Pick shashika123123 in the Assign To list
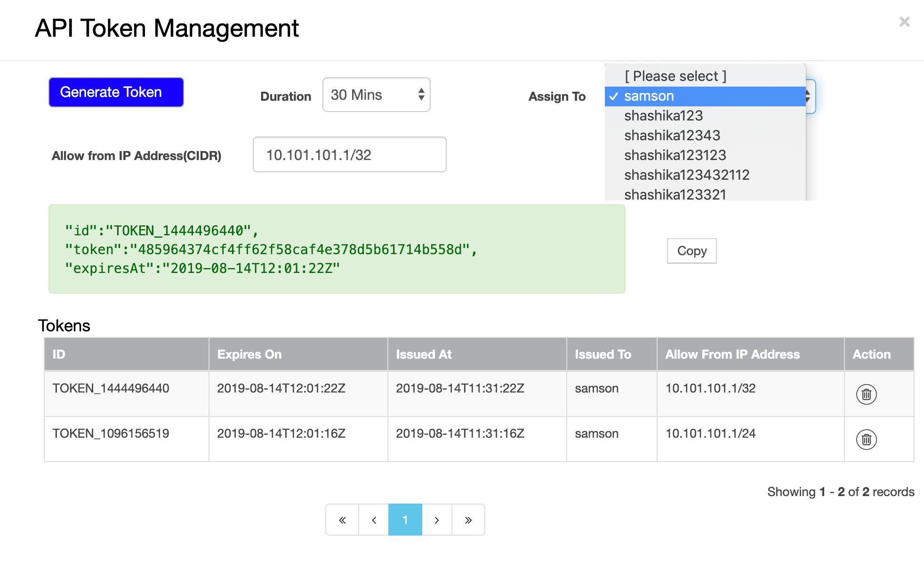 pyautogui.click(x=705, y=155)
